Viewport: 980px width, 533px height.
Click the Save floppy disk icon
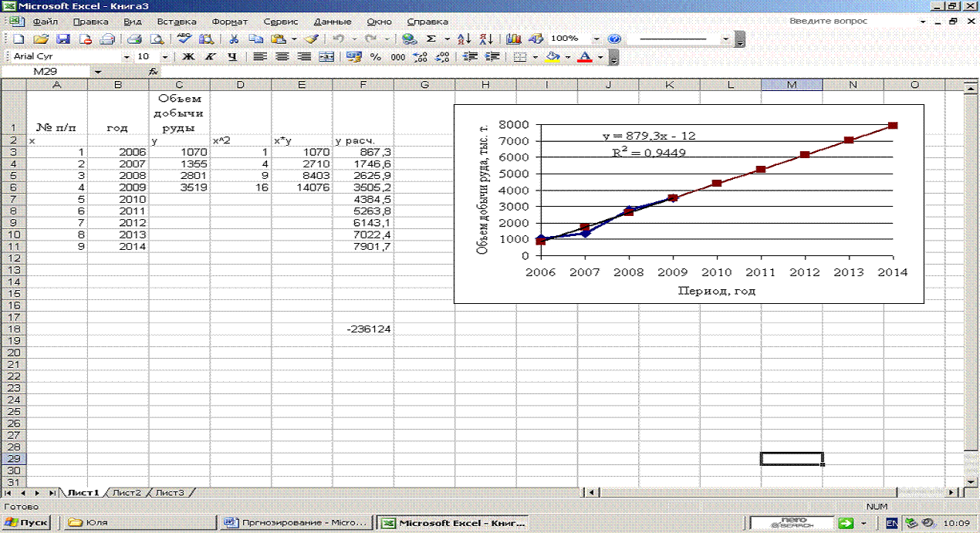(63, 39)
